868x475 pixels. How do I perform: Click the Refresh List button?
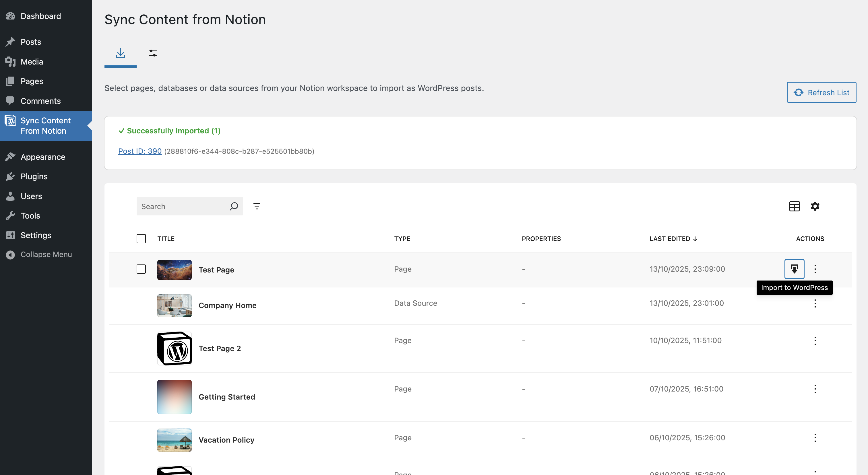821,92
